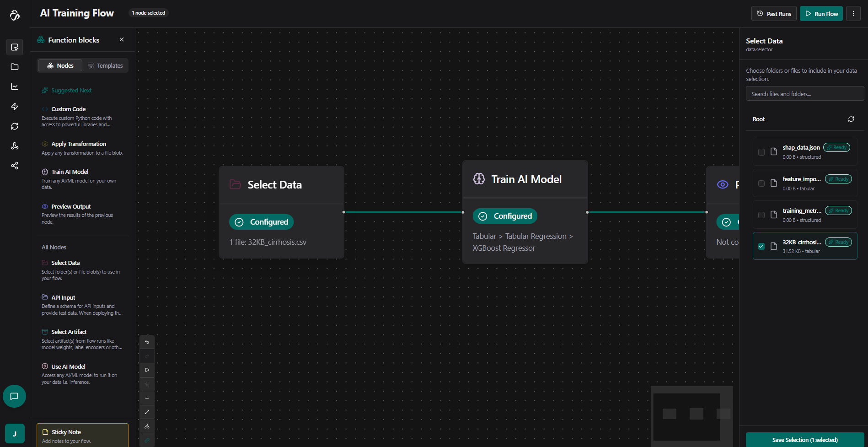Check the feature_impo... file checkbox
Screen dimensions: 868x447
click(761, 183)
